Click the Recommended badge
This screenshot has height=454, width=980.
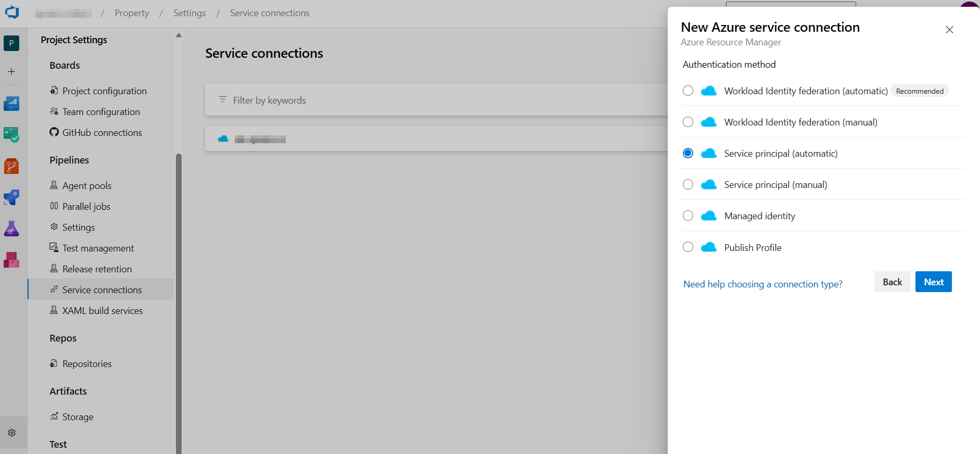click(920, 91)
